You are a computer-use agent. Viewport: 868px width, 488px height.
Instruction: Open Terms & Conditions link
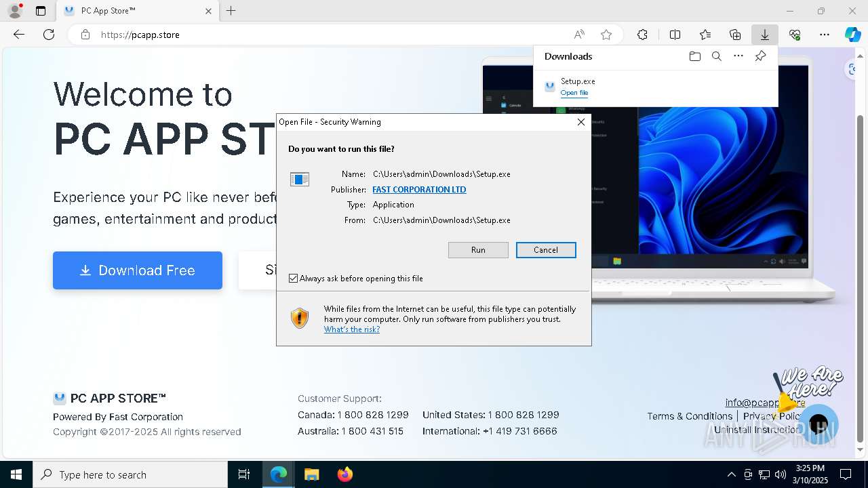[690, 416]
